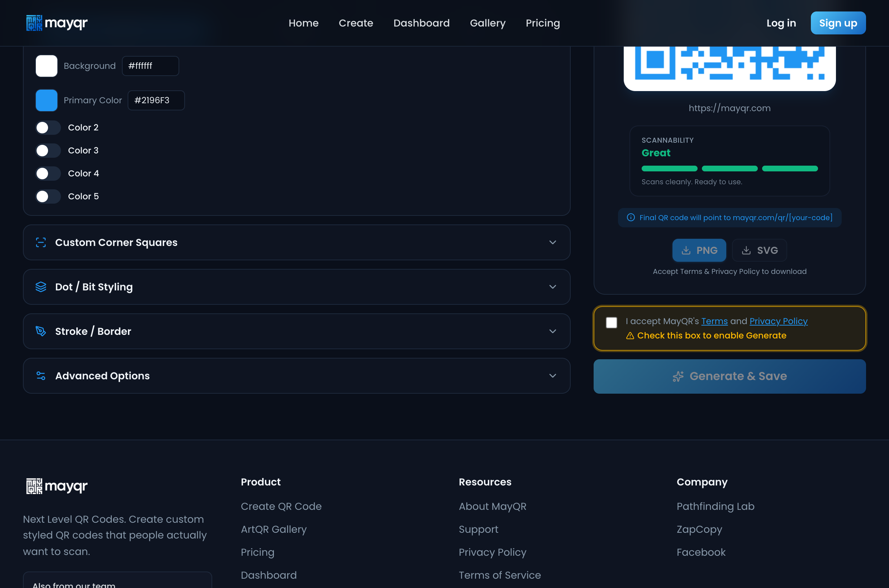This screenshot has width=889, height=588.
Task: Click Generate & Save button
Action: (x=729, y=376)
